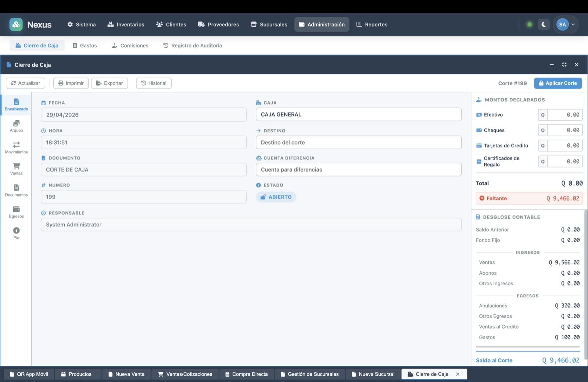Click the Historial button
The width and height of the screenshot is (588, 382).
tap(154, 83)
